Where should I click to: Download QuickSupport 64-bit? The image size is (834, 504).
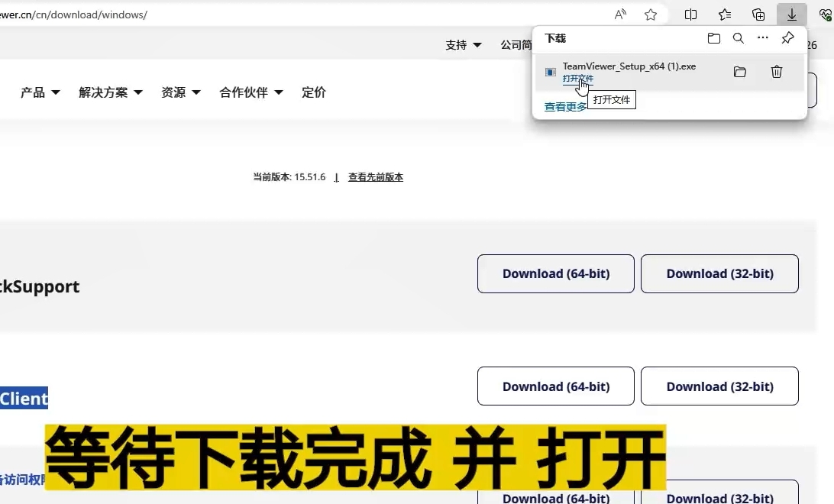pos(556,274)
